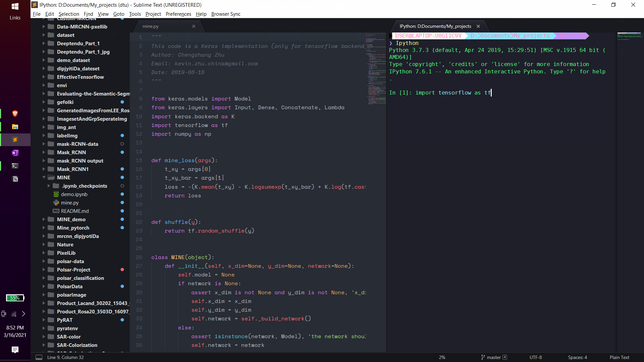The image size is (644, 362).
Task: Click the mine.py editor minimap
Action: (376, 69)
